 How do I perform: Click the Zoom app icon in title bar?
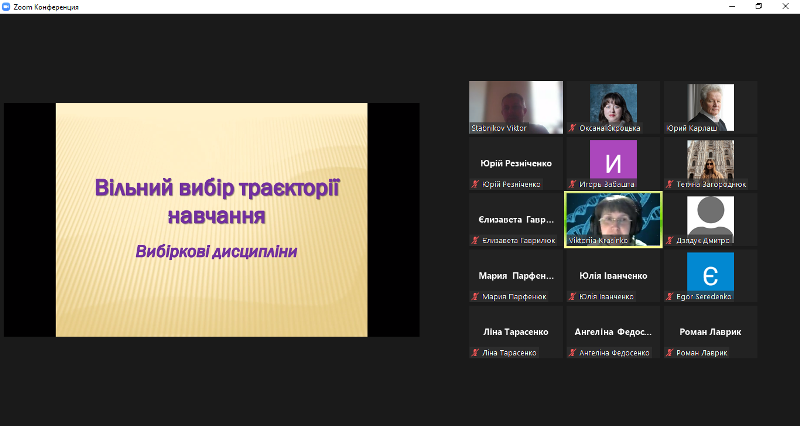click(6, 7)
